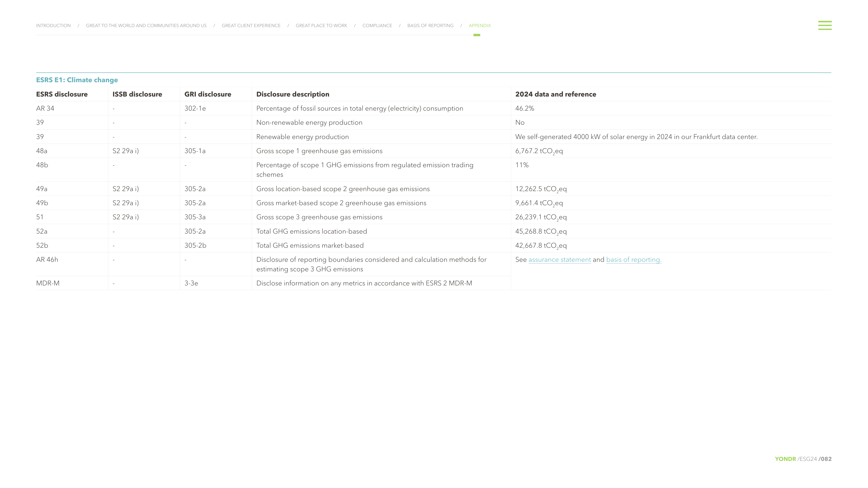Image resolution: width=868 pixels, height=488 pixels.
Task: Click the 302-1e GRI cell
Action: point(195,108)
